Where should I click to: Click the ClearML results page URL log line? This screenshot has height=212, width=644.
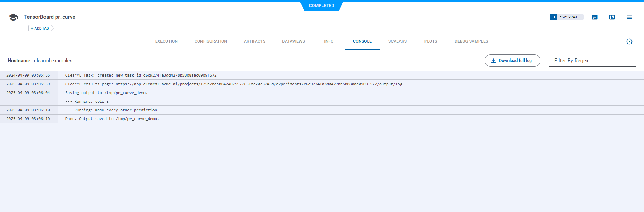point(233,84)
